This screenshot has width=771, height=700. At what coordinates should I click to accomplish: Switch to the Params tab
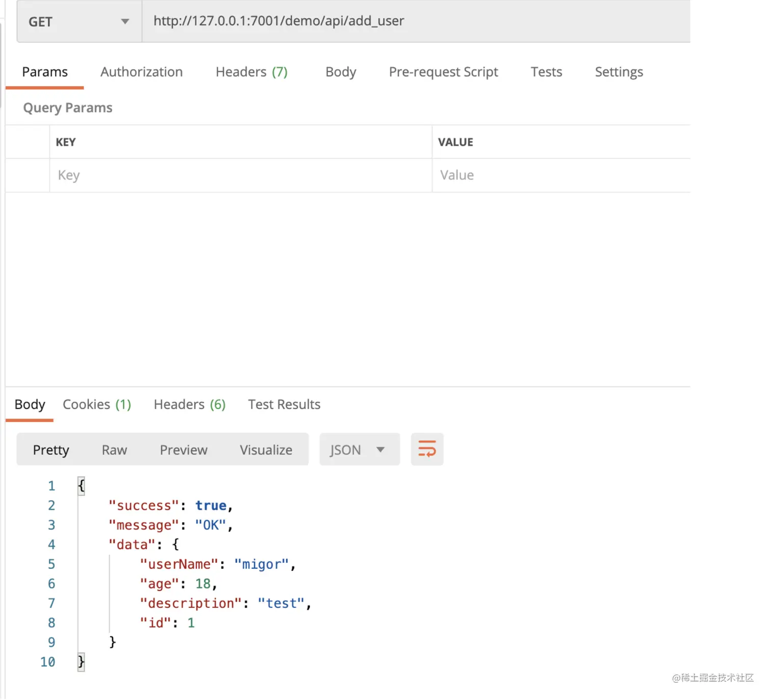[x=45, y=72]
